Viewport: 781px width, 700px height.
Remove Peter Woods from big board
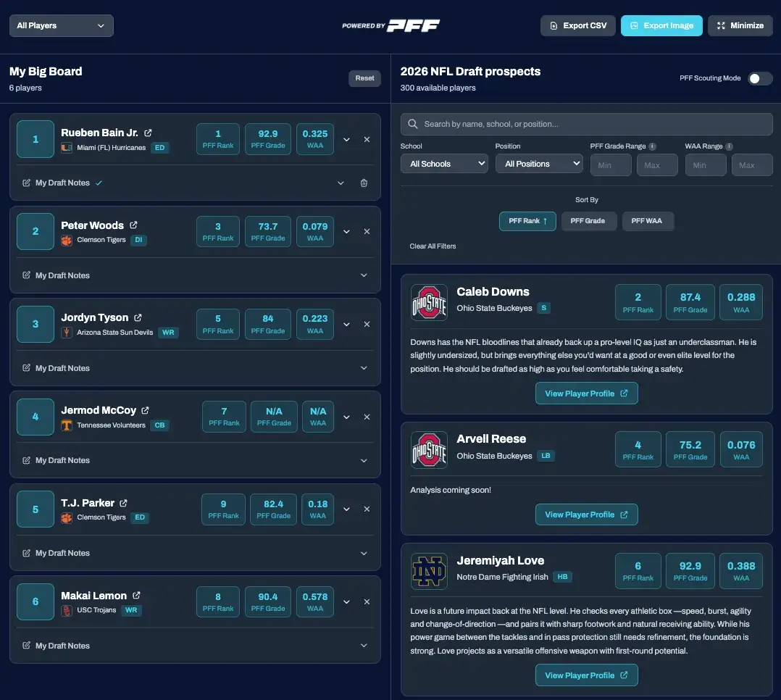pyautogui.click(x=367, y=232)
